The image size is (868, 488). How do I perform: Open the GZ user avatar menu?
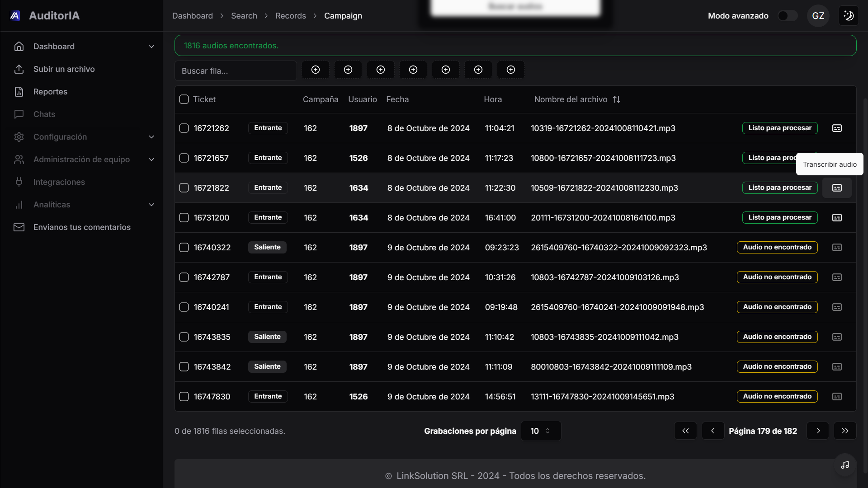coord(818,16)
